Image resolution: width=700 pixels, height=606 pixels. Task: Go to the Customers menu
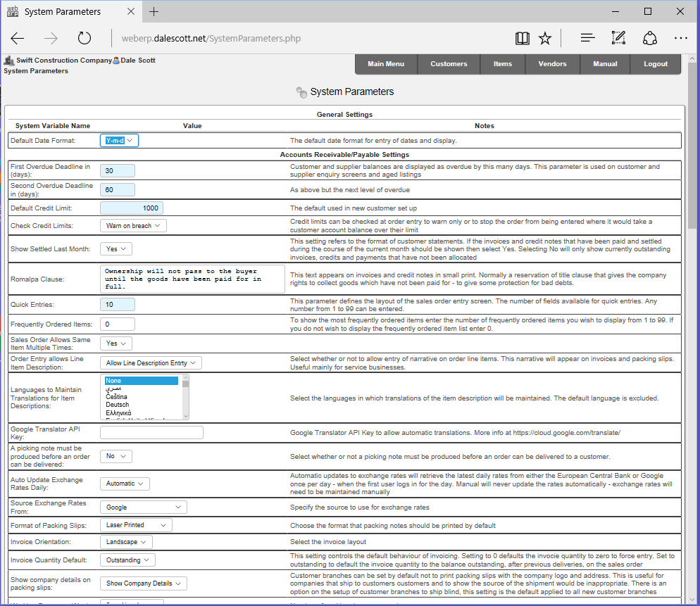[449, 64]
